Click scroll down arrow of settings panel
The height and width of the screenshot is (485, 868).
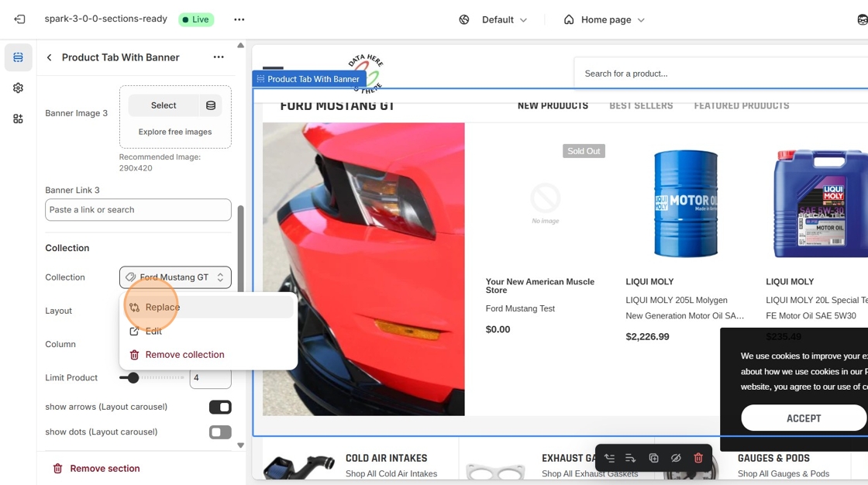pyautogui.click(x=240, y=445)
